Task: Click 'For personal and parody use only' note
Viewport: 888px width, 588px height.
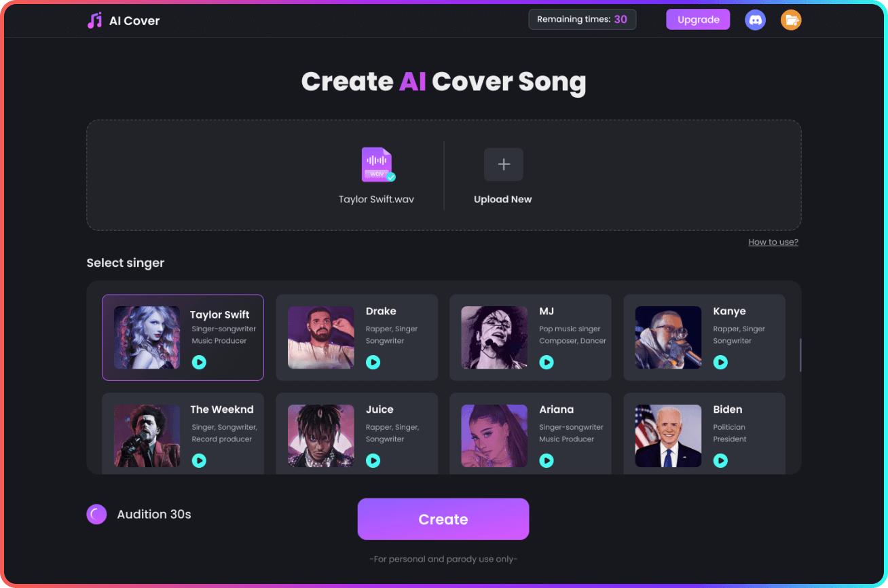Action: pyautogui.click(x=443, y=559)
